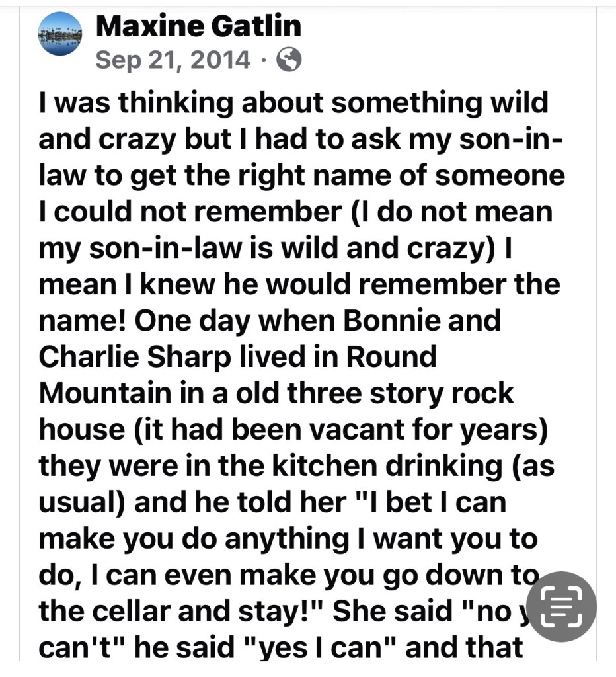Screen dimensions: 616x677
Task: Click the text "(it had been vacant for years)"
Action: [342, 429]
